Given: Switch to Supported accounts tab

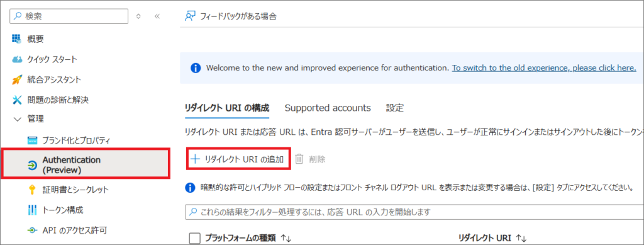Looking at the screenshot, I should coord(328,108).
